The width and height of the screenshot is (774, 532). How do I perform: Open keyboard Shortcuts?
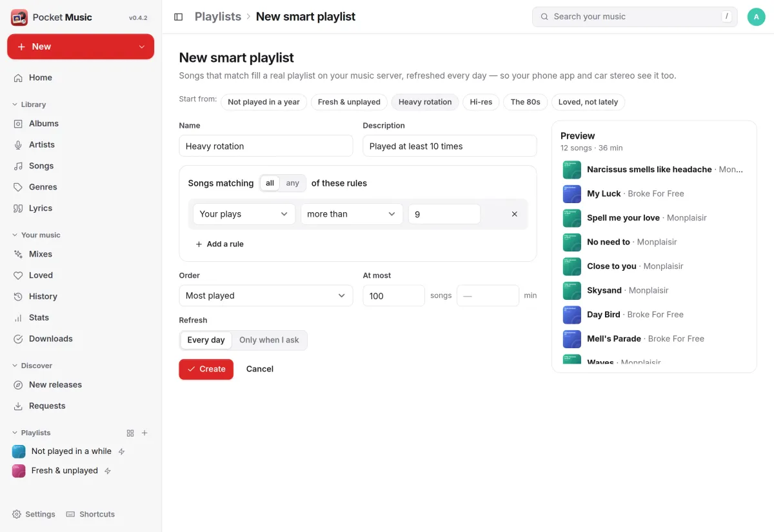click(x=90, y=514)
